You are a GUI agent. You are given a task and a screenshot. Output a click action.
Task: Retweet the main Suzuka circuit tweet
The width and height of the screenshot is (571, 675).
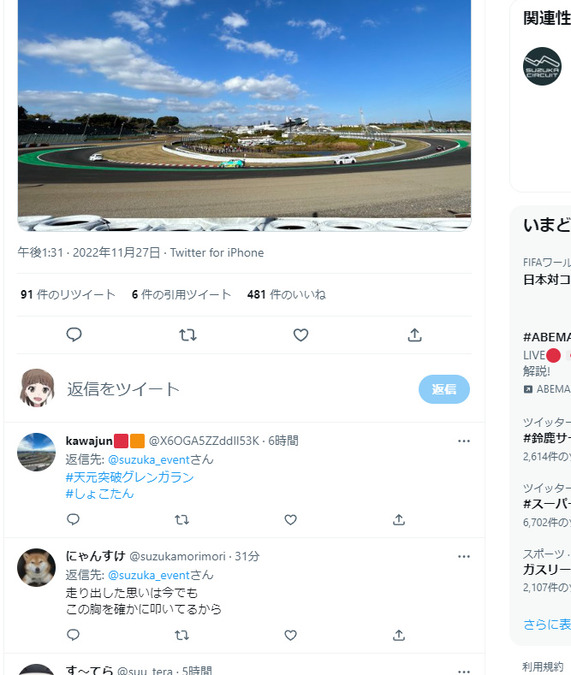pyautogui.click(x=188, y=334)
